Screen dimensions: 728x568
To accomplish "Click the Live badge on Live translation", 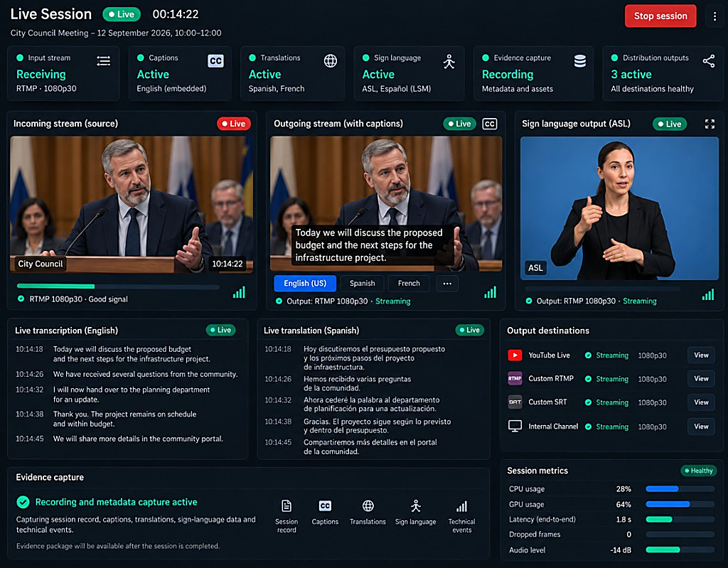I will click(469, 330).
